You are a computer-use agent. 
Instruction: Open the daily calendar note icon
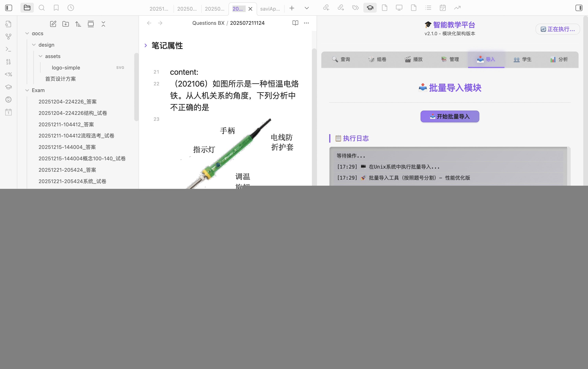[x=8, y=112]
